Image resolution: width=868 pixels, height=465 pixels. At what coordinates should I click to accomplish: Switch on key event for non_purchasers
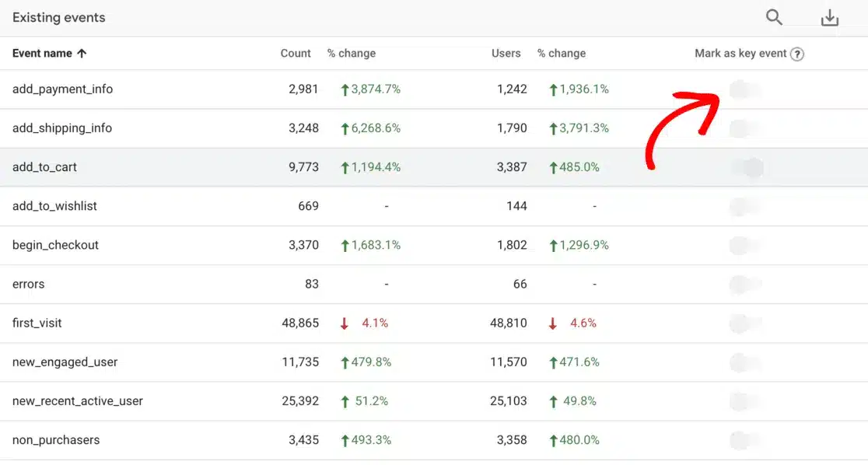746,440
